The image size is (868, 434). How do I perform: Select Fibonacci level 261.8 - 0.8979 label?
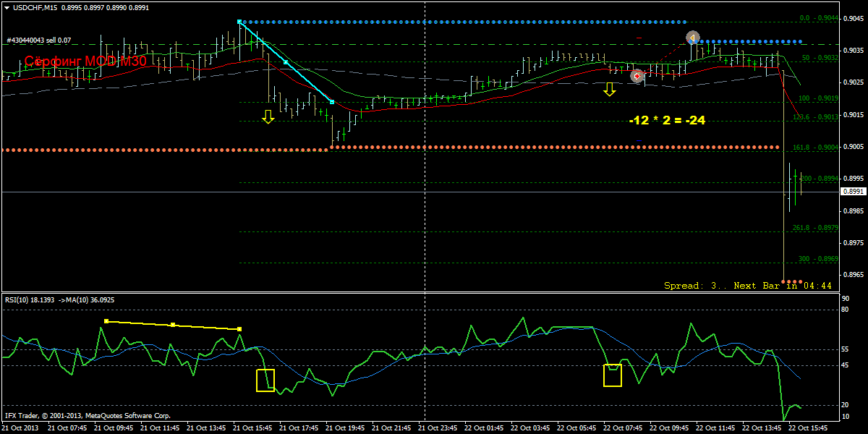pos(817,228)
